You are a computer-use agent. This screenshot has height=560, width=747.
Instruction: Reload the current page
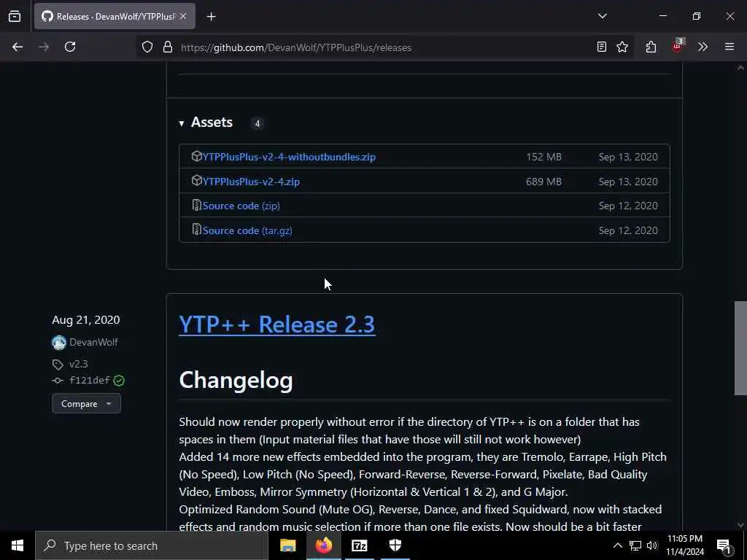point(70,47)
